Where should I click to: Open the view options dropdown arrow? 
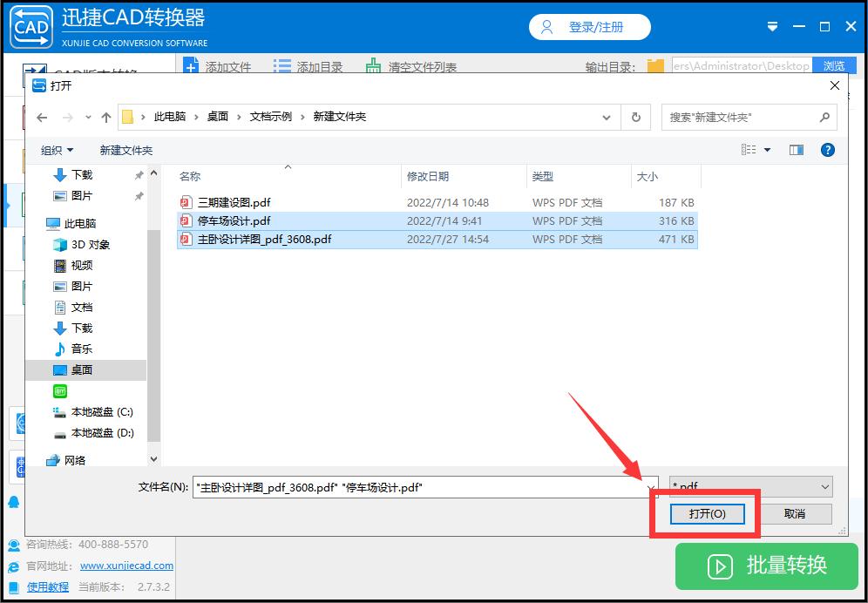pyautogui.click(x=766, y=149)
